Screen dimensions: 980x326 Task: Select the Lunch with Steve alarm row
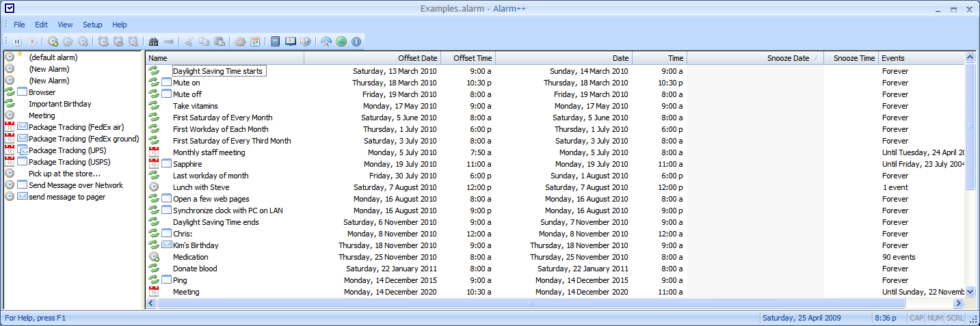tap(201, 187)
